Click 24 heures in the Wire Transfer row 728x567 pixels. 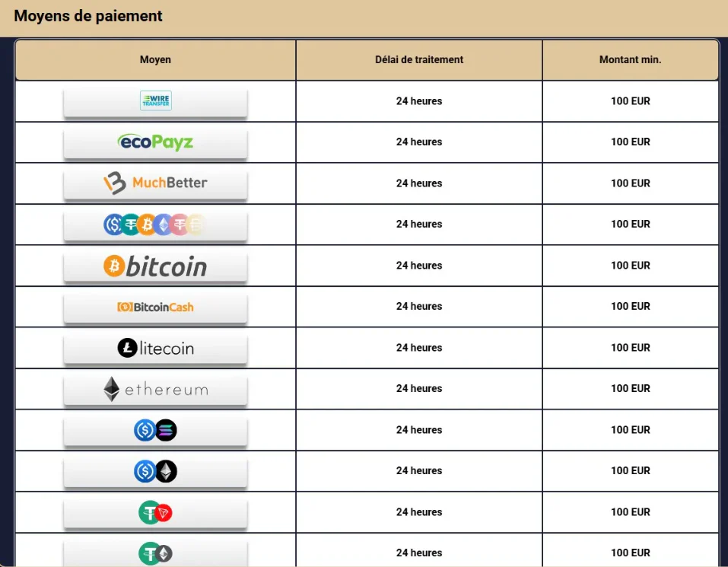pyautogui.click(x=419, y=101)
